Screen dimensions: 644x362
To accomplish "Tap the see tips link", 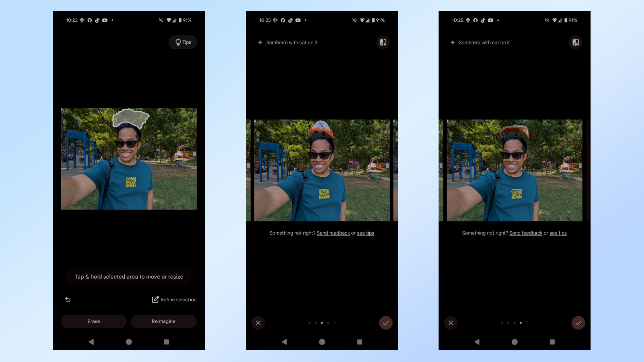I will point(365,233).
